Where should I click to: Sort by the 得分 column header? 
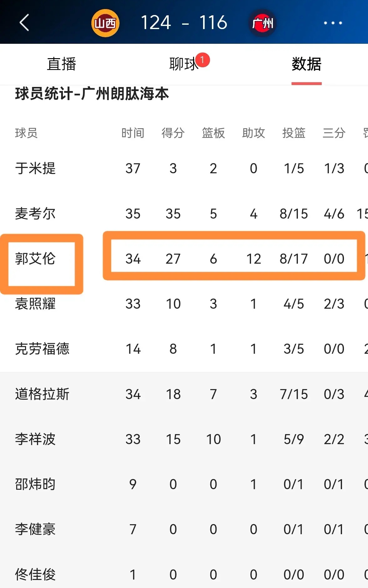[x=173, y=133]
